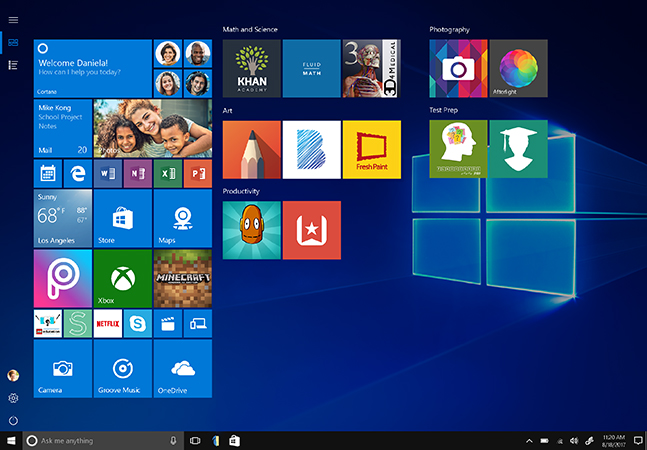
Task: Expand the Start hamburger menu
Action: click(x=13, y=20)
